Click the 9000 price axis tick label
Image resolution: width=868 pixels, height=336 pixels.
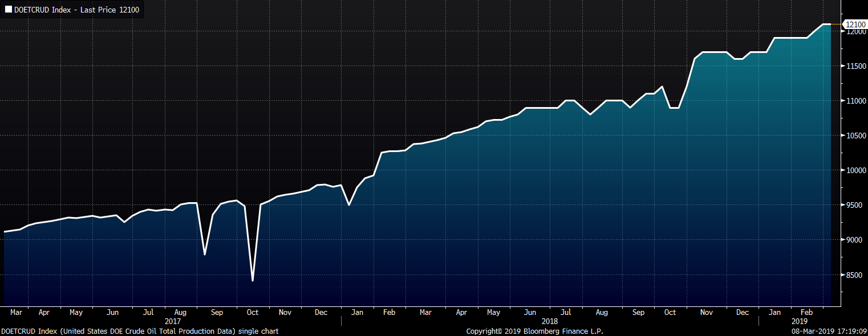click(854, 240)
